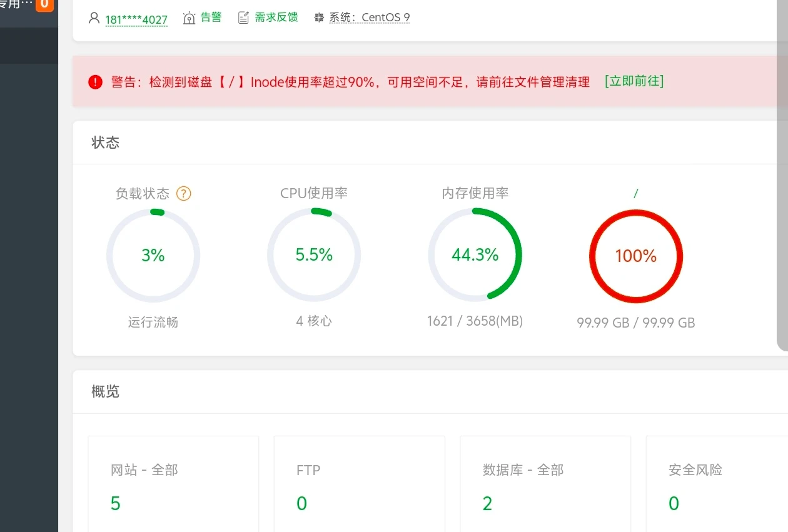788x532 pixels.
Task: Click the CPU usage 5.5% gauge
Action: (x=314, y=256)
